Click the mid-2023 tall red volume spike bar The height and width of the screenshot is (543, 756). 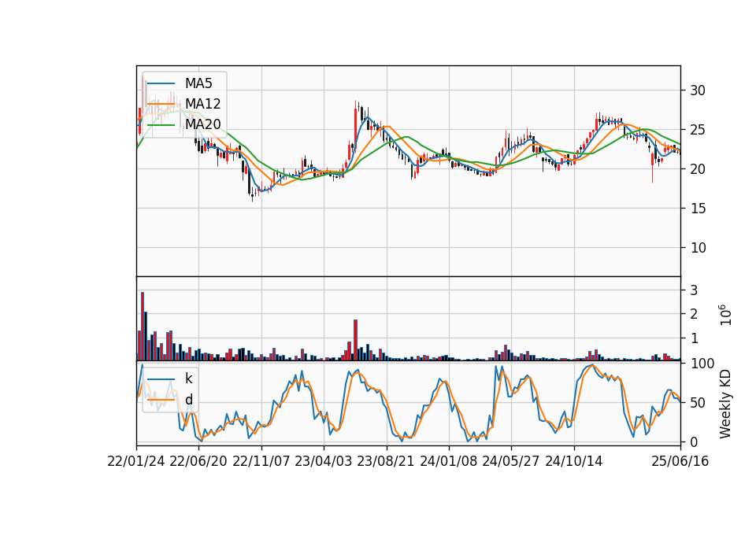click(355, 340)
